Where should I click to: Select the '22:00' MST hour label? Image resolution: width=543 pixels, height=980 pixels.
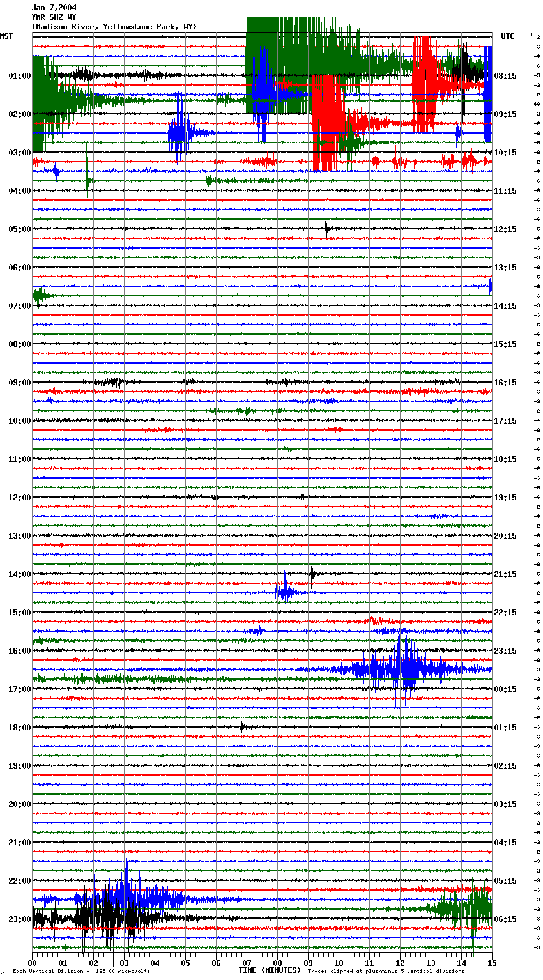coord(20,881)
